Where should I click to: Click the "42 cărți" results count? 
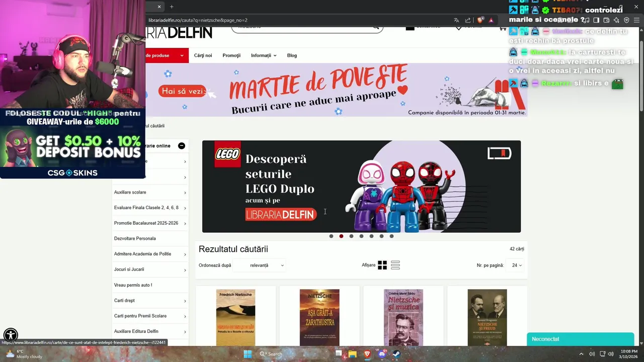click(x=517, y=249)
